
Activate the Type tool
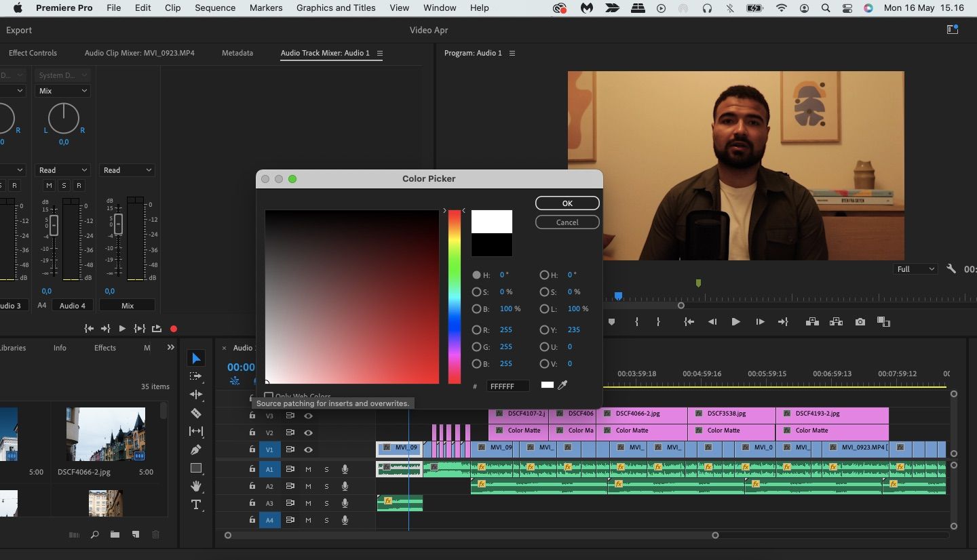click(x=196, y=504)
